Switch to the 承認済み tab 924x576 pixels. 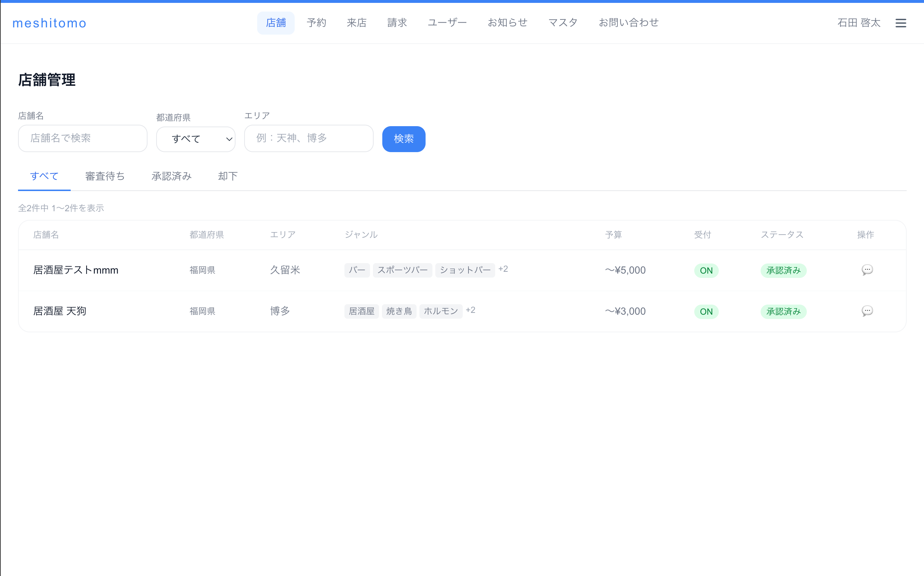172,176
